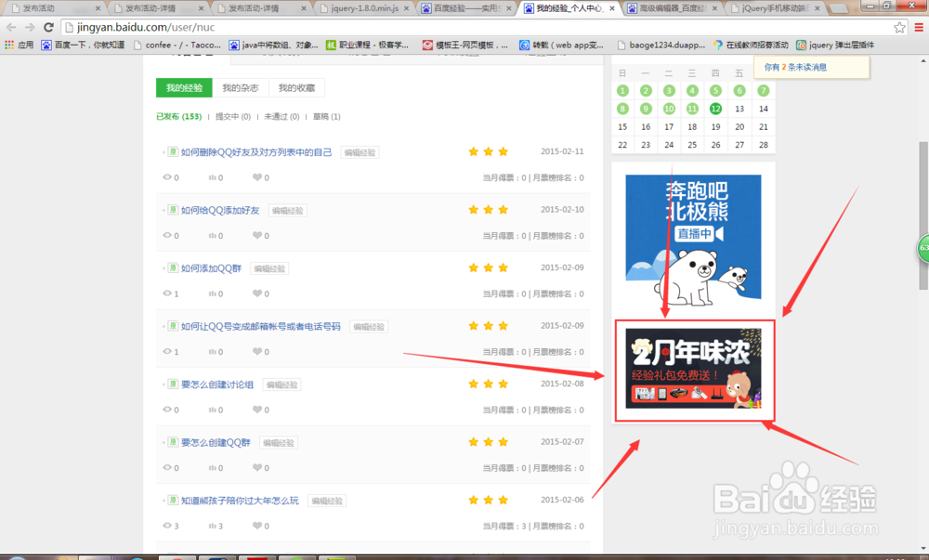Open the 百度一下，你就知道 bookmark
This screenshot has width=929, height=560.
(83, 45)
